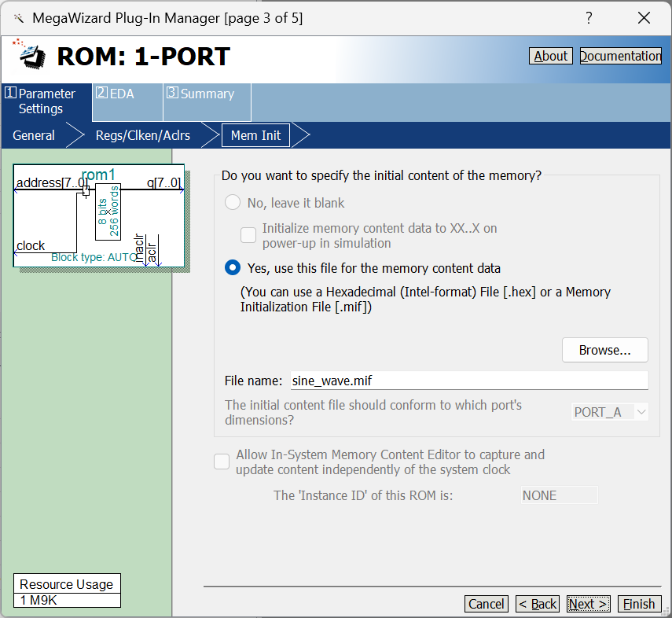Open the PORT_A dimensions dropdown
Screen dimensions: 672x618
tap(609, 412)
